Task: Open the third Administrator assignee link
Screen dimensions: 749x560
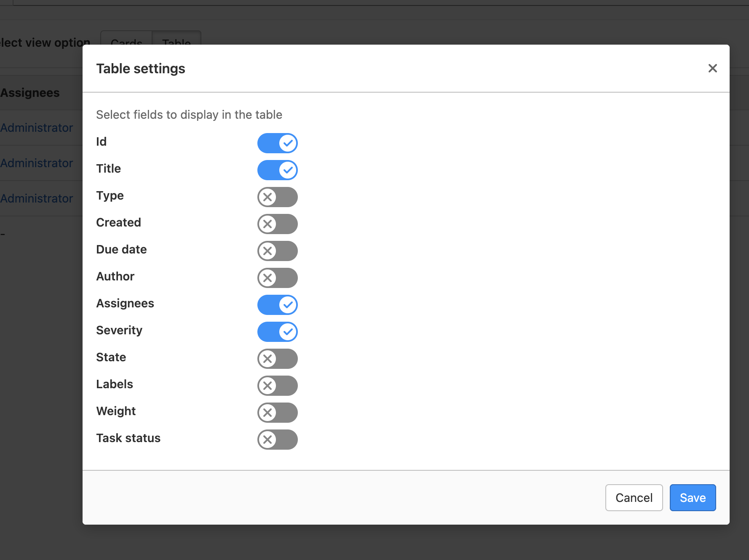Action: click(37, 198)
